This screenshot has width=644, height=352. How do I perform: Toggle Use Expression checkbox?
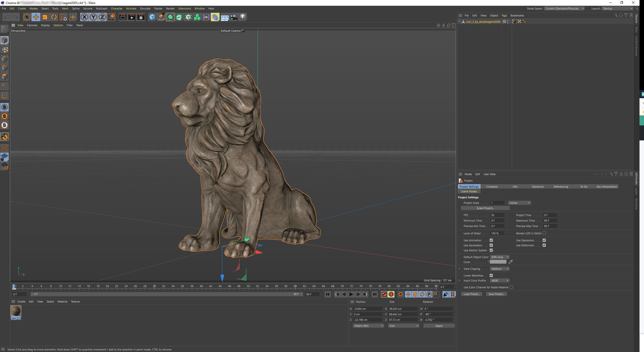point(544,240)
